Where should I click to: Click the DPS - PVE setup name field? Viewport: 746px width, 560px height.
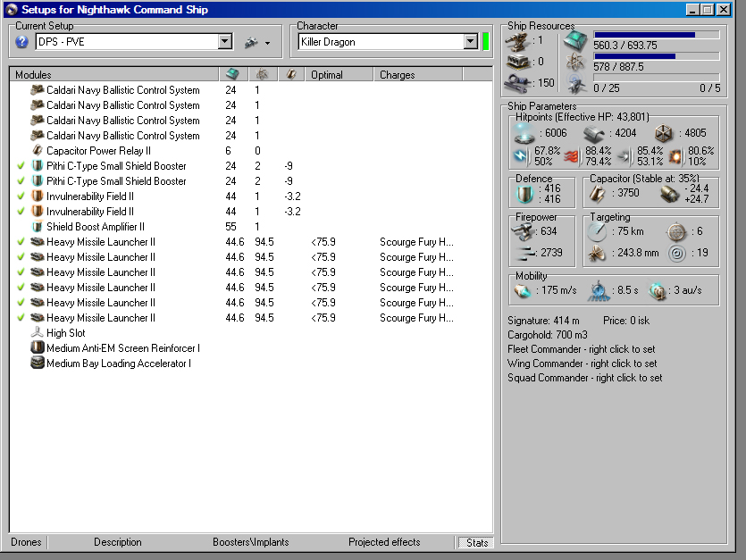tap(127, 42)
